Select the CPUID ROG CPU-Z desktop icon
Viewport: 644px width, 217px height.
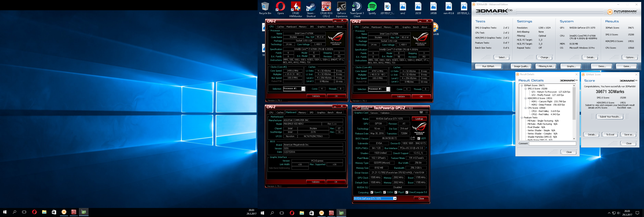[326, 10]
